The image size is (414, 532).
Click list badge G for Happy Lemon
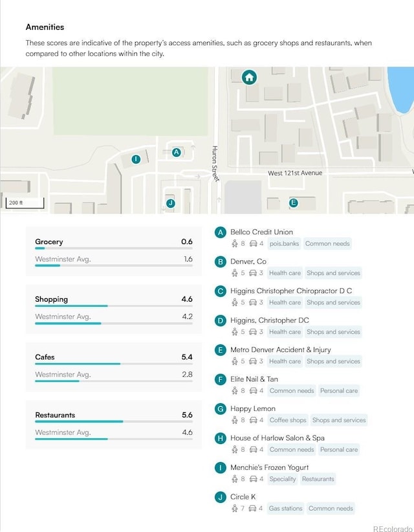pyautogui.click(x=221, y=409)
